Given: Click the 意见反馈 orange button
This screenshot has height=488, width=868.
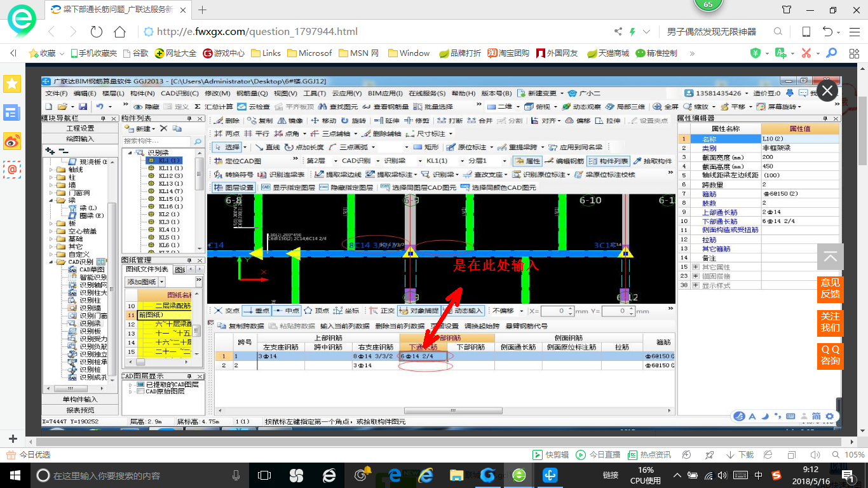Looking at the screenshot, I should point(830,288).
